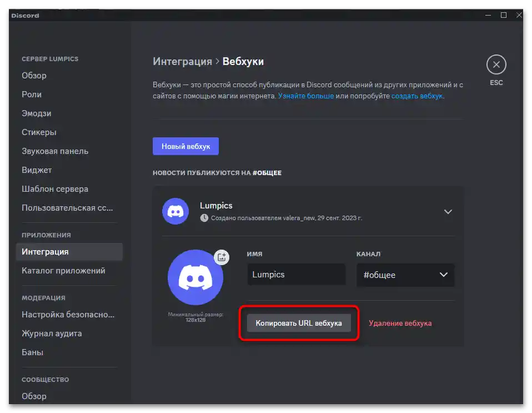Focus the webhook name field Lumpics

pos(297,275)
